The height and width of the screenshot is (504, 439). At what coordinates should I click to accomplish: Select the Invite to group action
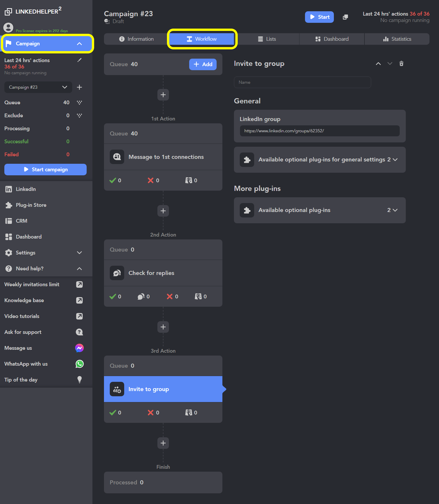pyautogui.click(x=163, y=389)
